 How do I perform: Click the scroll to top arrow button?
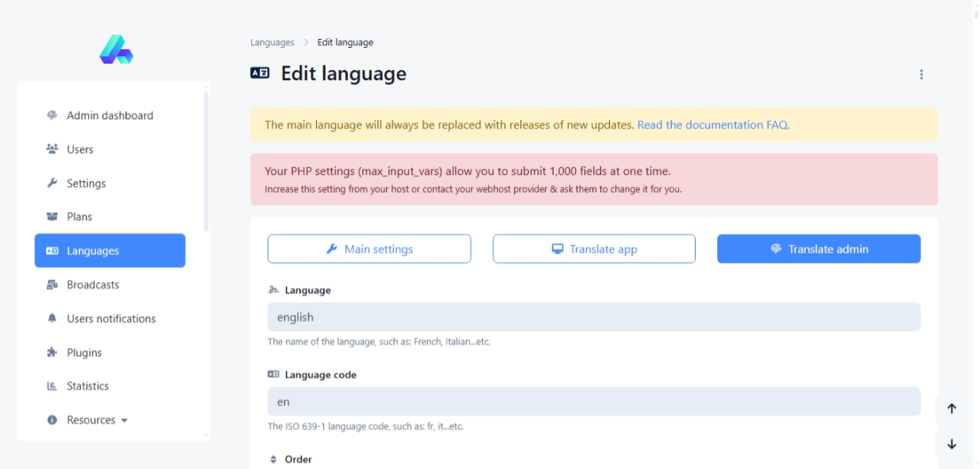pyautogui.click(x=951, y=409)
